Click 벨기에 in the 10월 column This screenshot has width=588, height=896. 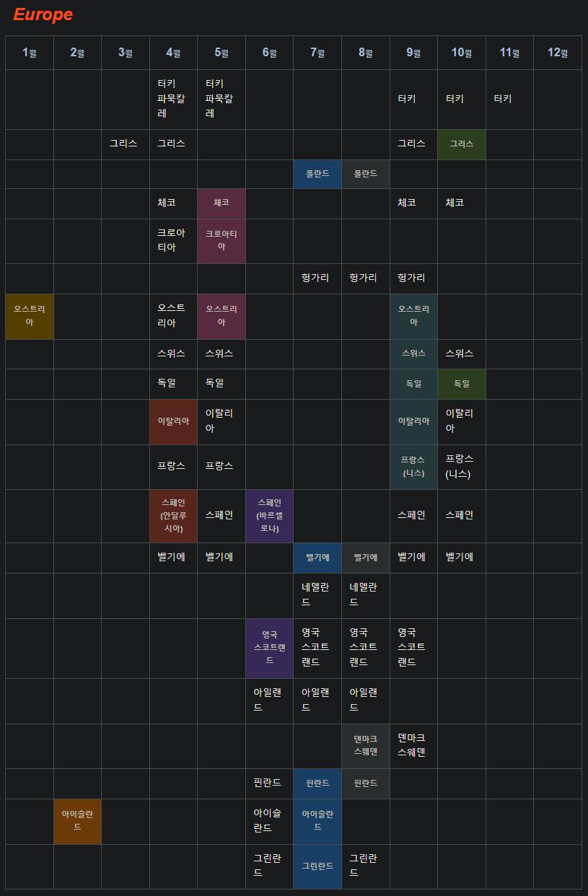(x=460, y=557)
